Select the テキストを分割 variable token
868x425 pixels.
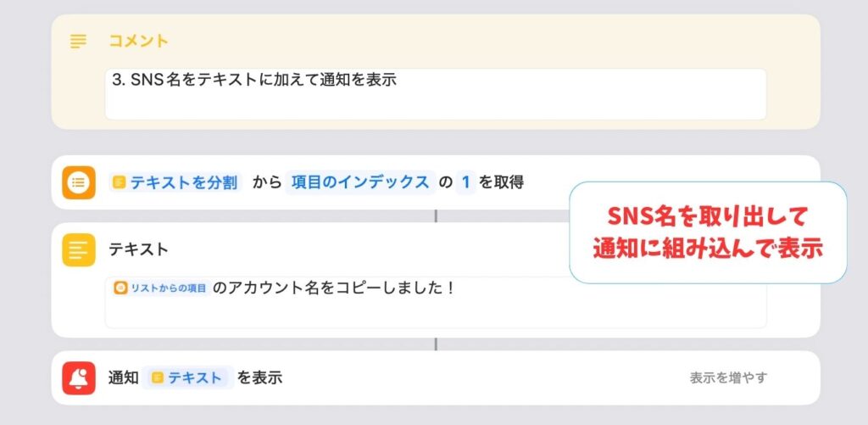(x=175, y=182)
